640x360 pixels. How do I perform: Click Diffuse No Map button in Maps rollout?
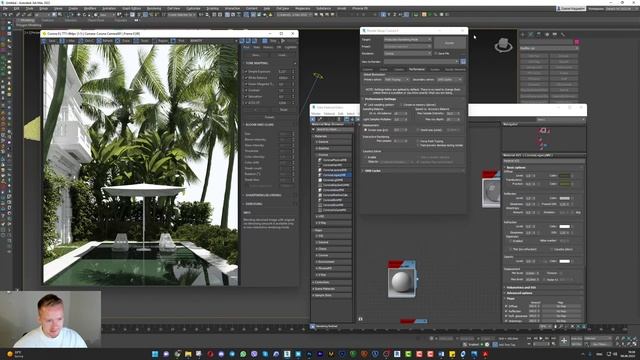(x=561, y=306)
